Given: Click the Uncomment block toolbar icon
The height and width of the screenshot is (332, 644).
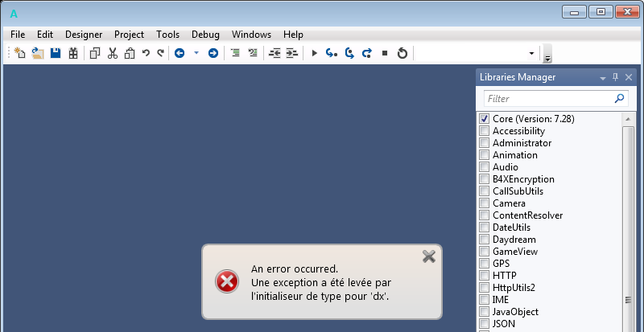Looking at the screenshot, I should (x=253, y=52).
